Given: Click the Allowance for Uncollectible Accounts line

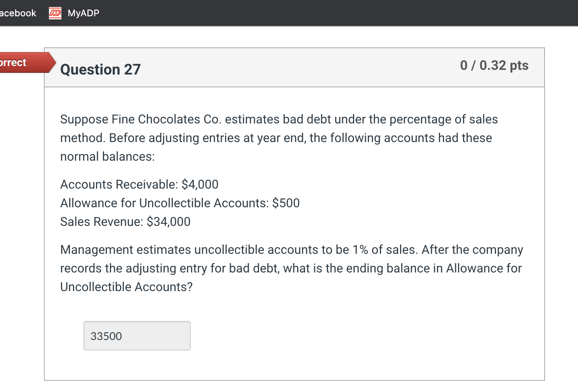Looking at the screenshot, I should pyautogui.click(x=180, y=203).
